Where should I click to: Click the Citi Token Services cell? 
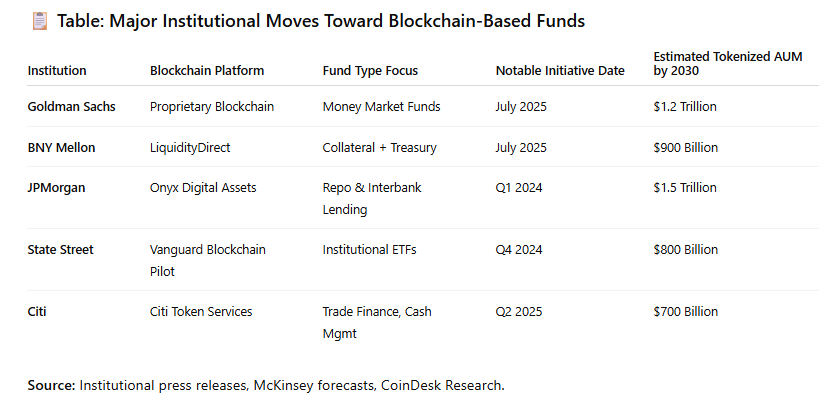[x=201, y=312]
